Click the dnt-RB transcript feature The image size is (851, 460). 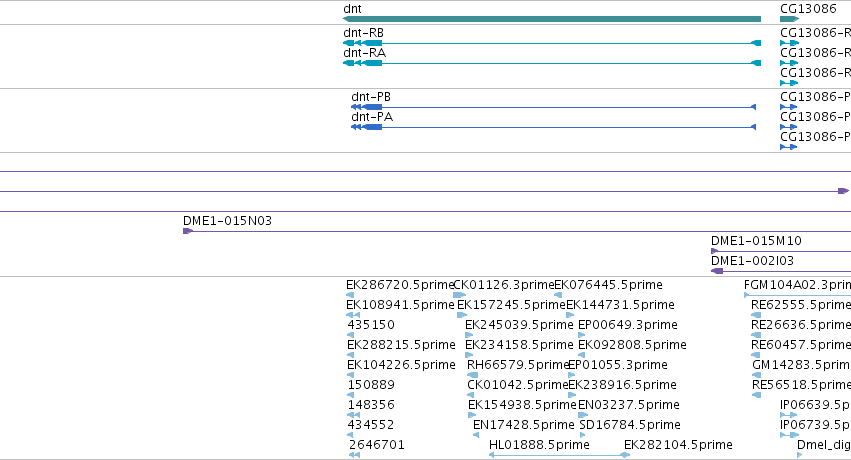551,43
